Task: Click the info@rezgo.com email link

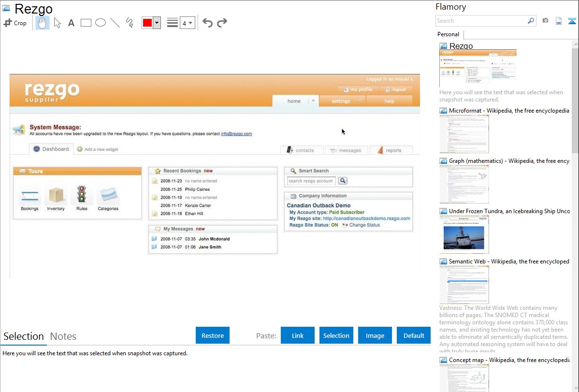Action: point(236,134)
